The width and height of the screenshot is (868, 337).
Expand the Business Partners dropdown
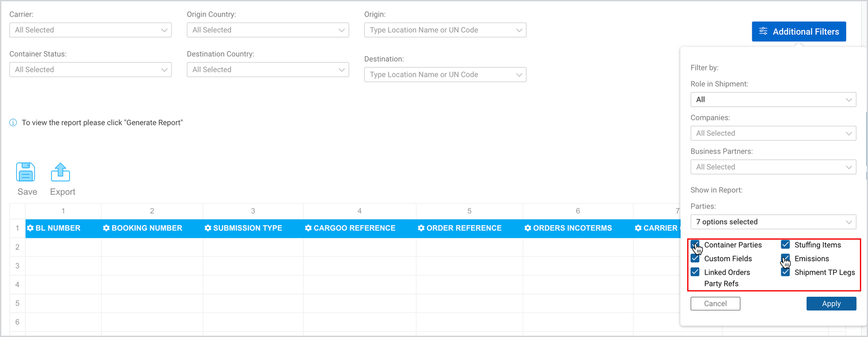773,167
